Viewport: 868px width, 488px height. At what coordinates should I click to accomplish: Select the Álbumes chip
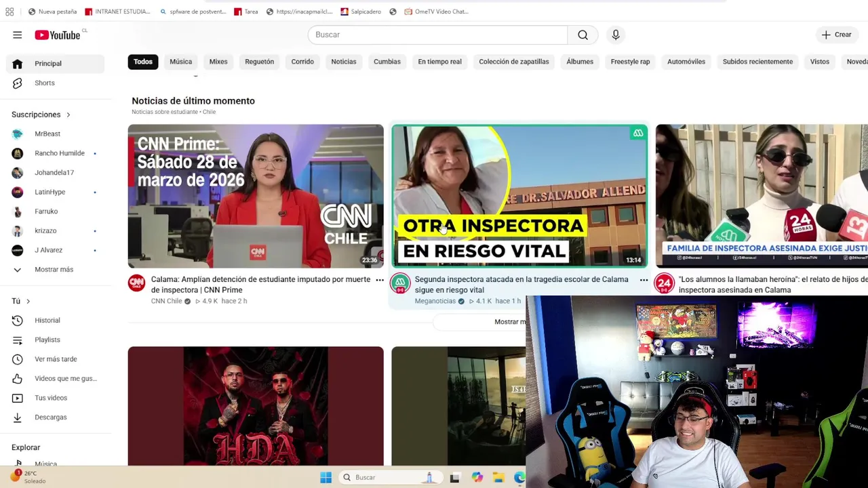[x=580, y=62]
